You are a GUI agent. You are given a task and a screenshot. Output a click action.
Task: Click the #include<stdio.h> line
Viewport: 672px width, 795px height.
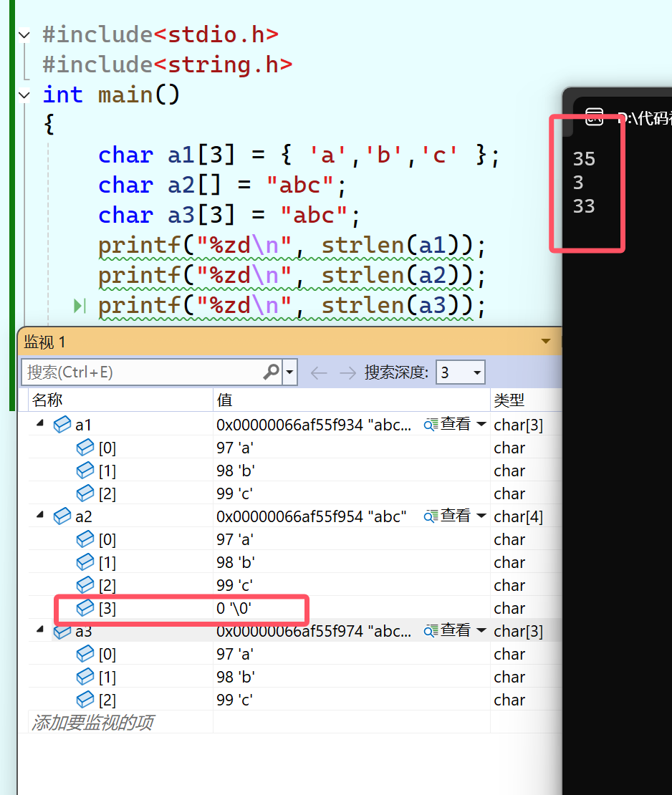pos(160,34)
